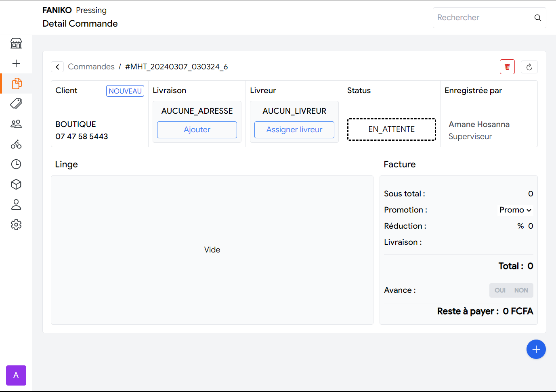
Task: Click Ajouter to add delivery address
Action: 197,130
